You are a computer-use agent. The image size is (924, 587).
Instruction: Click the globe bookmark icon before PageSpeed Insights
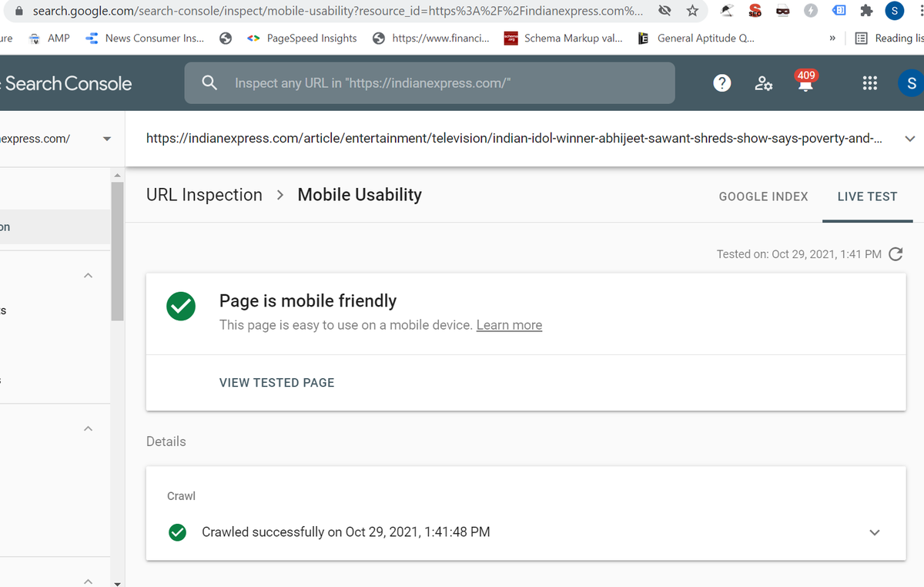click(x=226, y=39)
